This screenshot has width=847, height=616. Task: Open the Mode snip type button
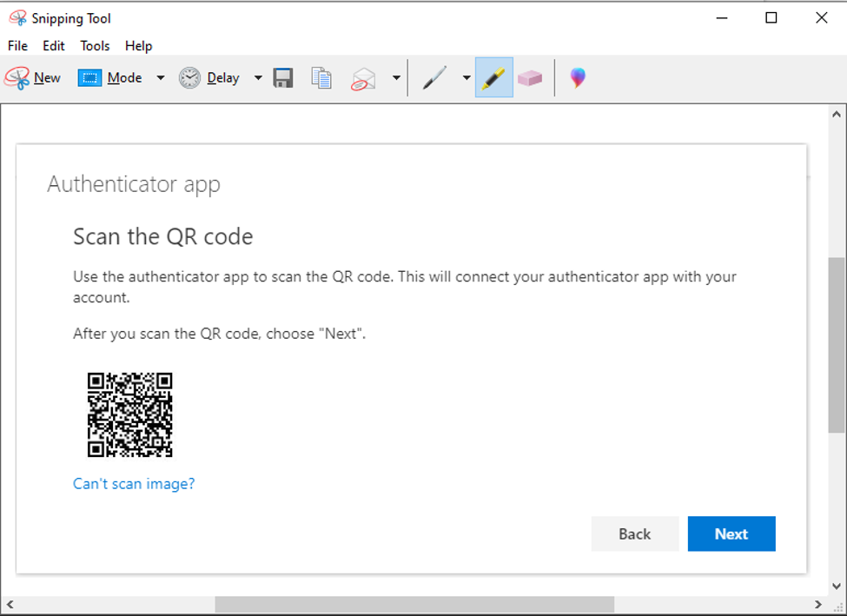[110, 78]
